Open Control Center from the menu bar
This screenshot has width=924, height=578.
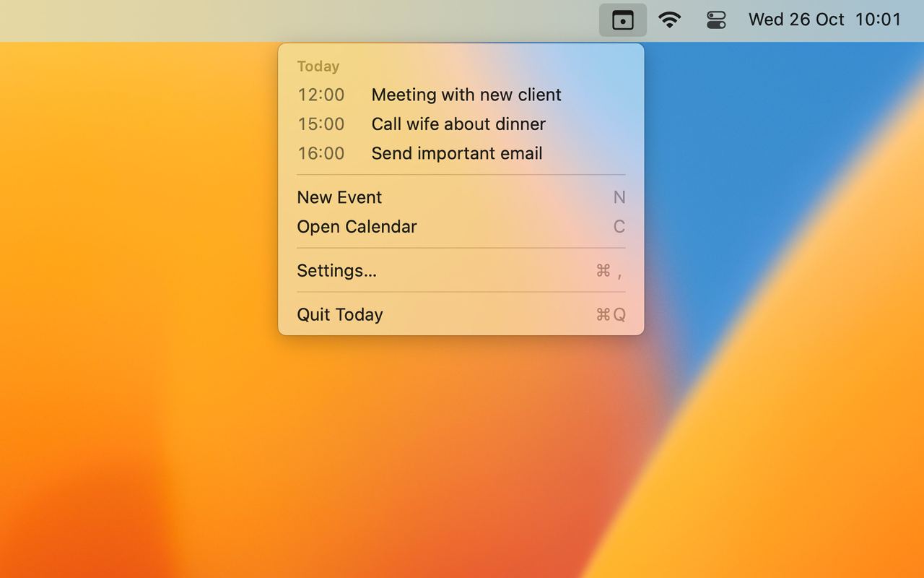[716, 20]
